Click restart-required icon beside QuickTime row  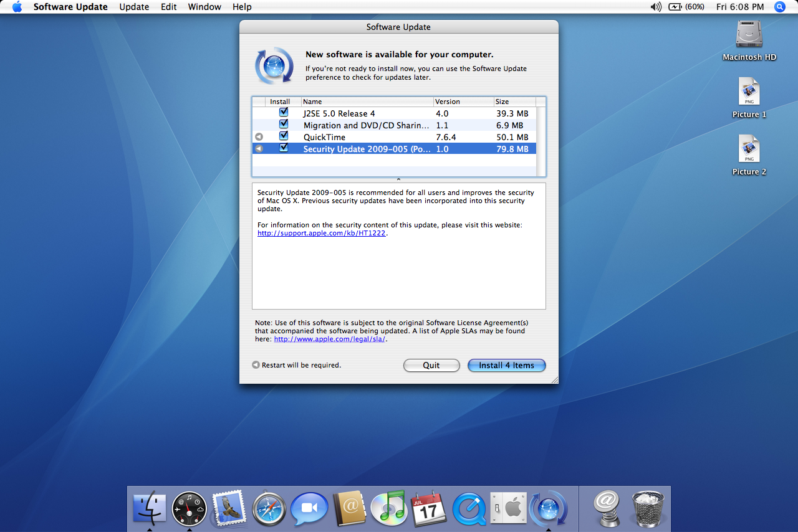(259, 137)
